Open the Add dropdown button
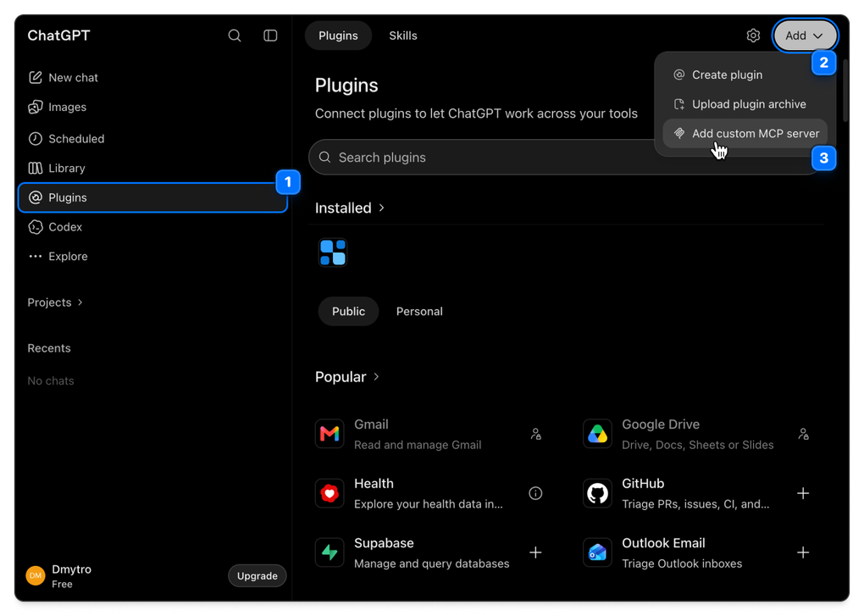 805,36
